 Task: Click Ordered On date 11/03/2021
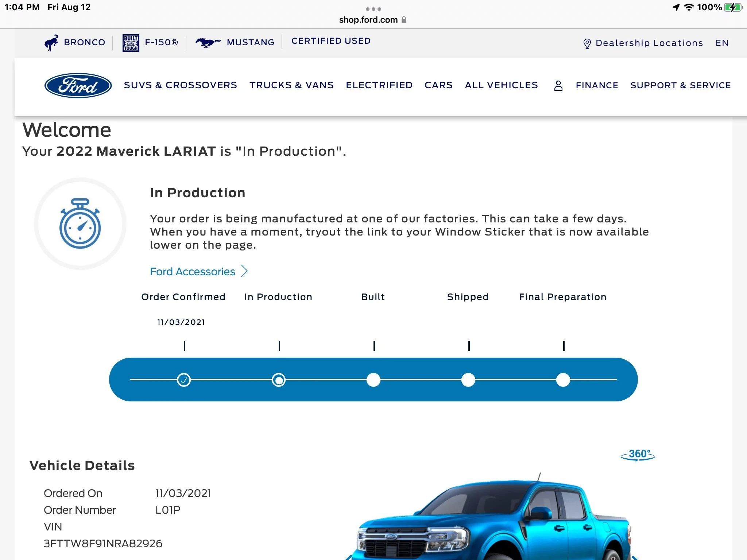(x=183, y=493)
